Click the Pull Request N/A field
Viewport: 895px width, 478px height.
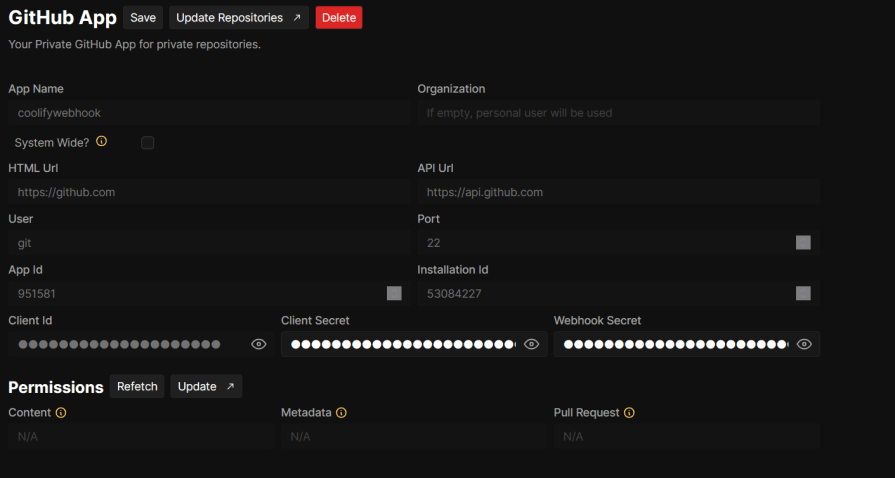pyautogui.click(x=687, y=436)
